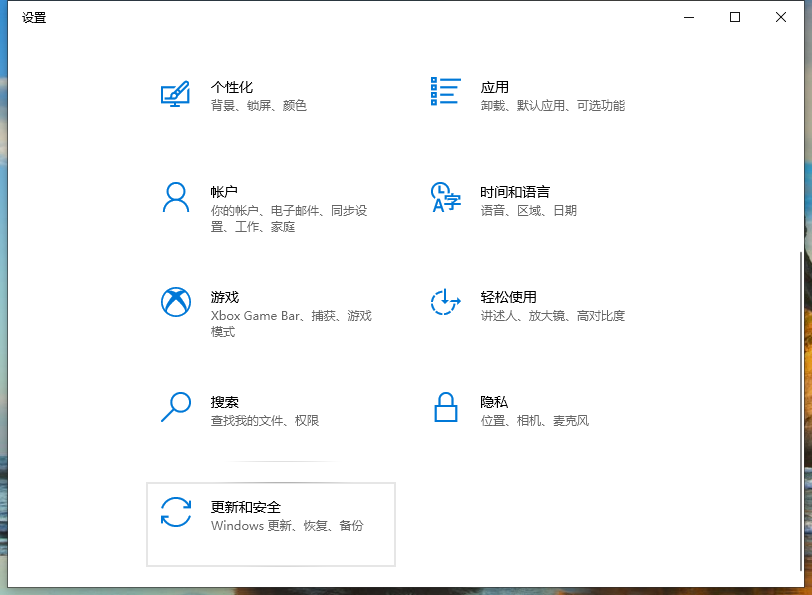This screenshot has height=595, width=812.
Task: Select the Privacy (隐私) padlock icon
Action: [x=445, y=407]
